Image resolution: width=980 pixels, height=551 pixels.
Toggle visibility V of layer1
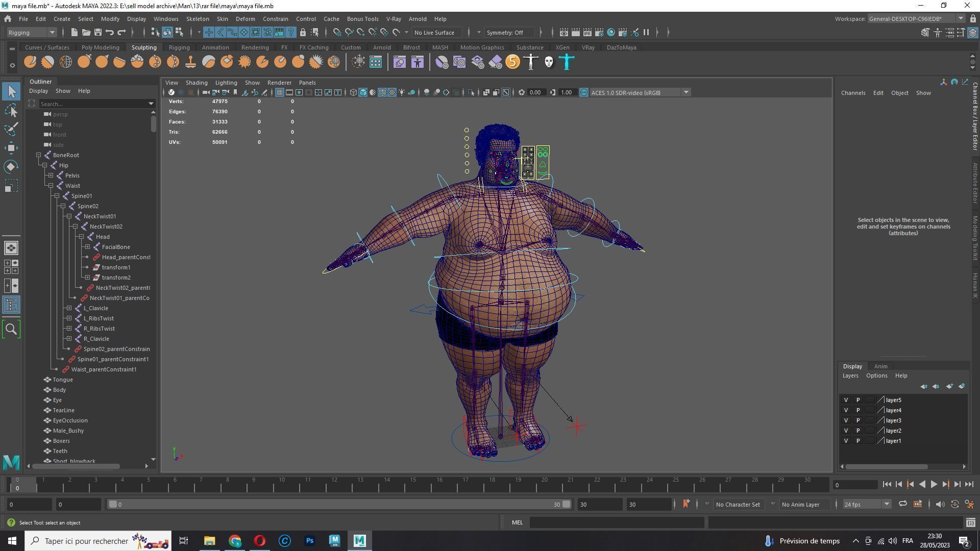tap(846, 441)
